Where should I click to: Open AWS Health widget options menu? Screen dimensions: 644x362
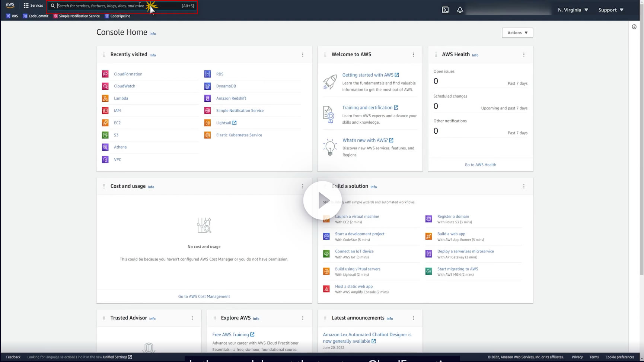pyautogui.click(x=524, y=55)
